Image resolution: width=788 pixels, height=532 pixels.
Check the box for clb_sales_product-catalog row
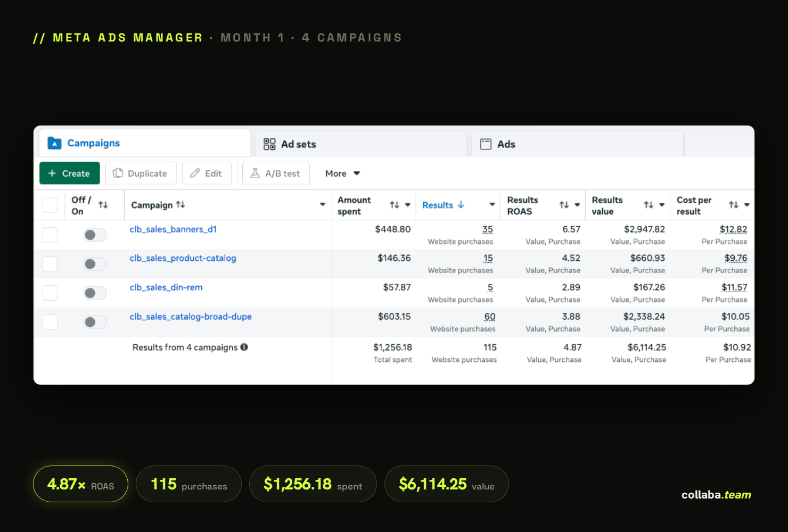coord(50,264)
